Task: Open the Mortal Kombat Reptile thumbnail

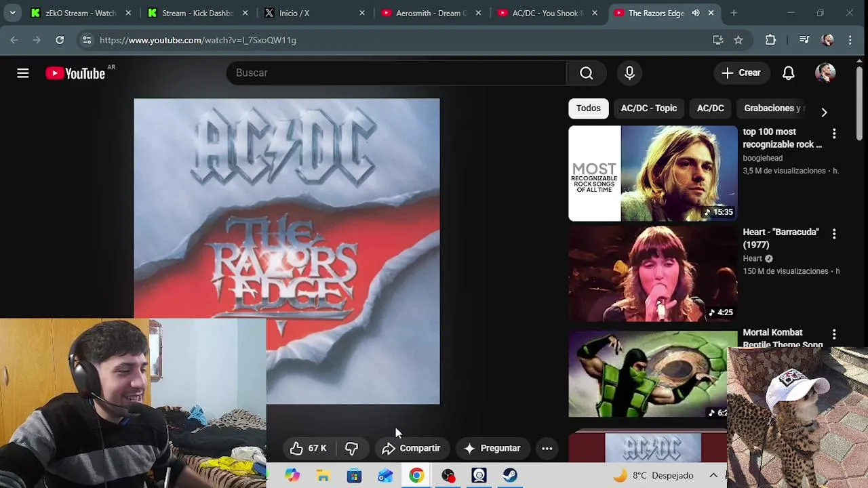Action: (648, 374)
